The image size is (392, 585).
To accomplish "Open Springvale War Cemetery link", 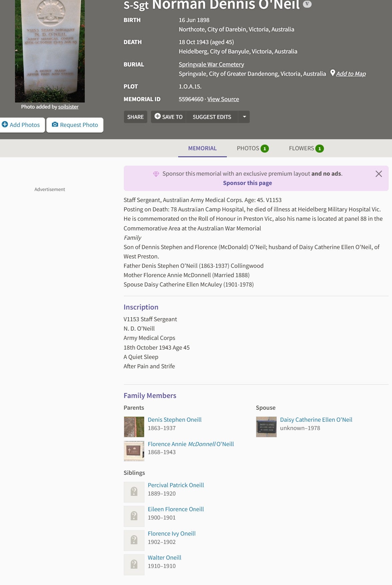I will pyautogui.click(x=211, y=64).
